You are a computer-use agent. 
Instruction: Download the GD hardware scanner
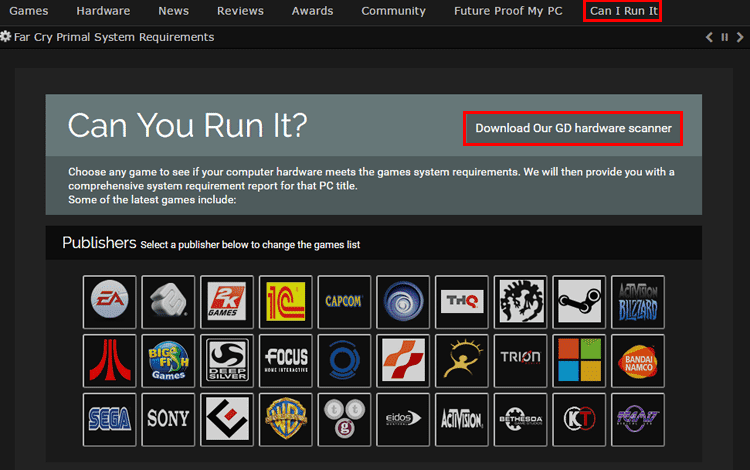click(573, 128)
